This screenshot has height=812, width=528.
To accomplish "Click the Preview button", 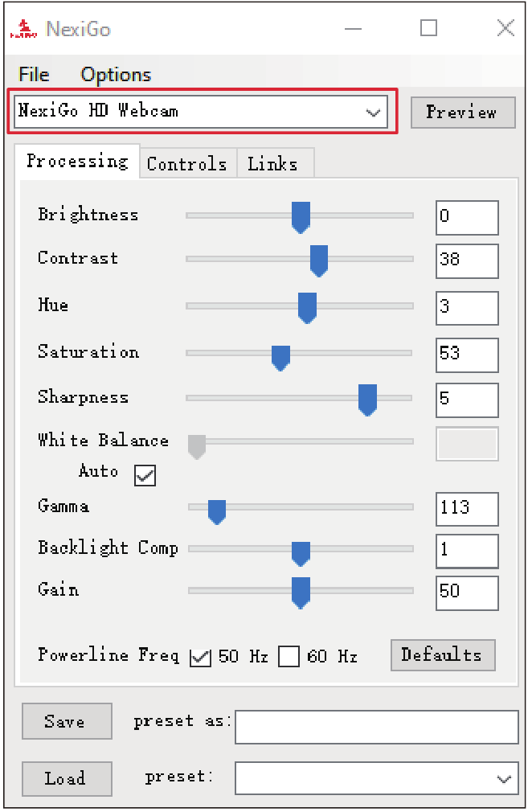I will click(x=463, y=113).
